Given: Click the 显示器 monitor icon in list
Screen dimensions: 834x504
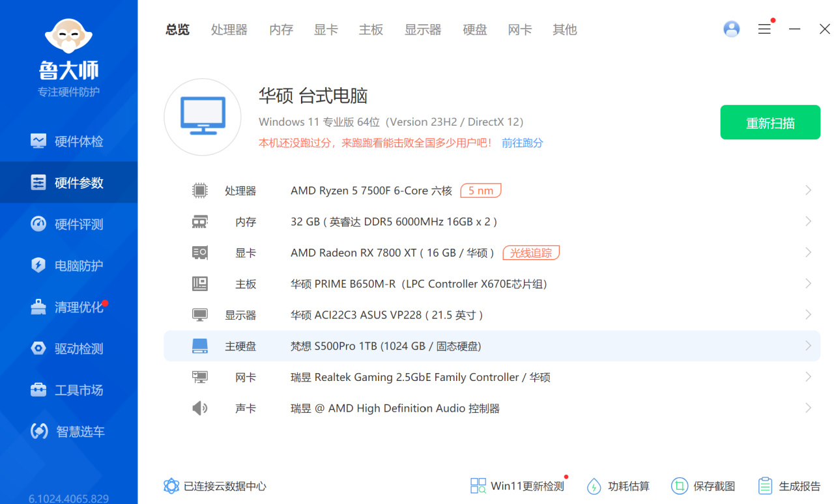Looking at the screenshot, I should 200,315.
